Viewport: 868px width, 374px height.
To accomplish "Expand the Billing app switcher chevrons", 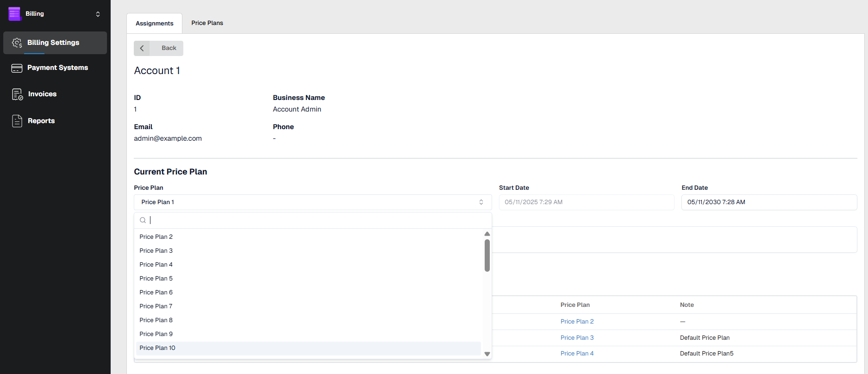I will [98, 14].
